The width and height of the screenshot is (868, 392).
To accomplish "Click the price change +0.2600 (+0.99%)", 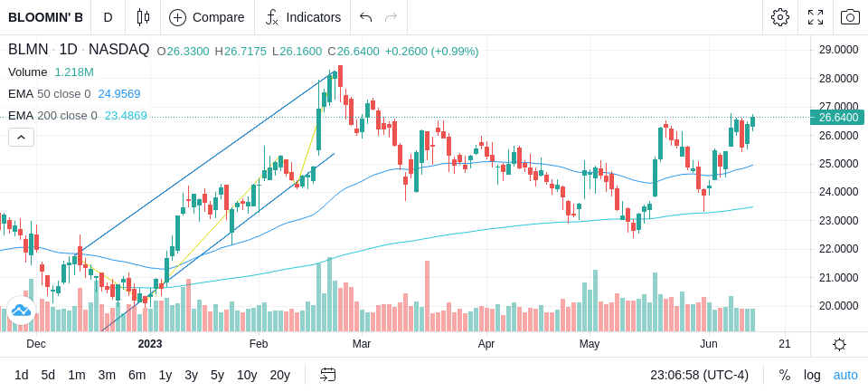I will 432,52.
